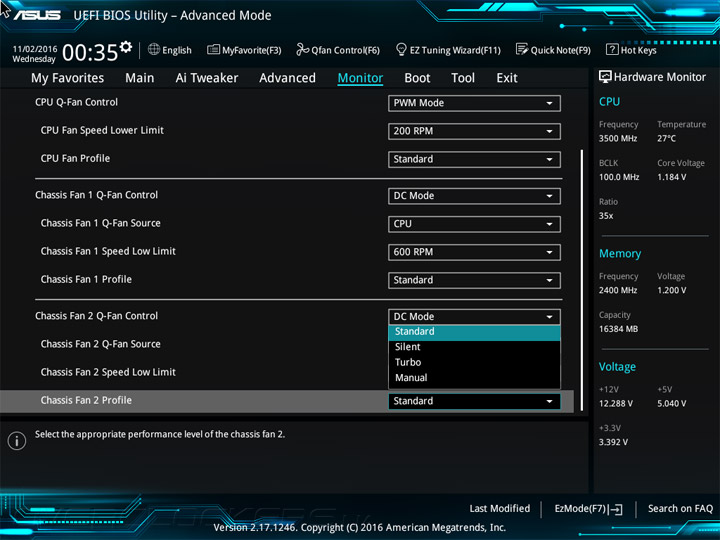Open Chassis Fan 1 Profile dropdown
The width and height of the screenshot is (720, 540).
point(474,280)
